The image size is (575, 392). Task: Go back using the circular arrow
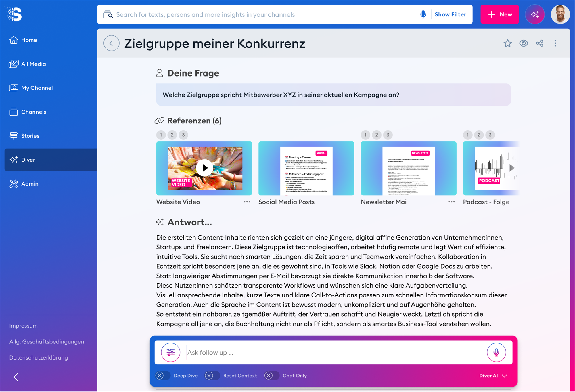(x=111, y=43)
